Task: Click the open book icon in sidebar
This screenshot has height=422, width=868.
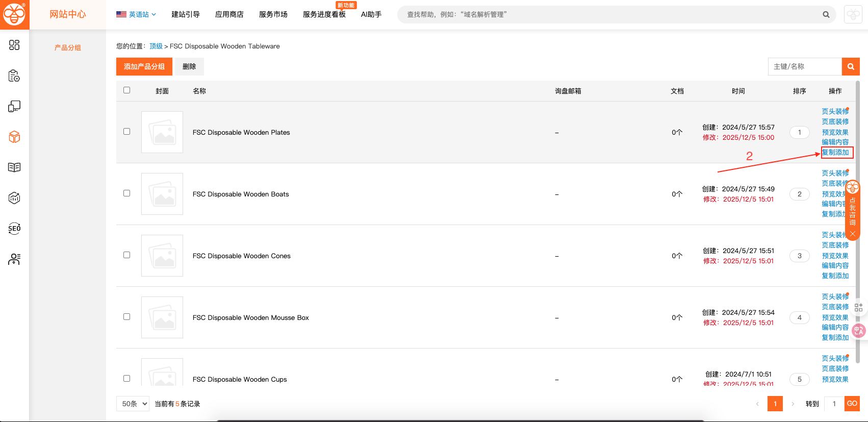Action: [14, 167]
